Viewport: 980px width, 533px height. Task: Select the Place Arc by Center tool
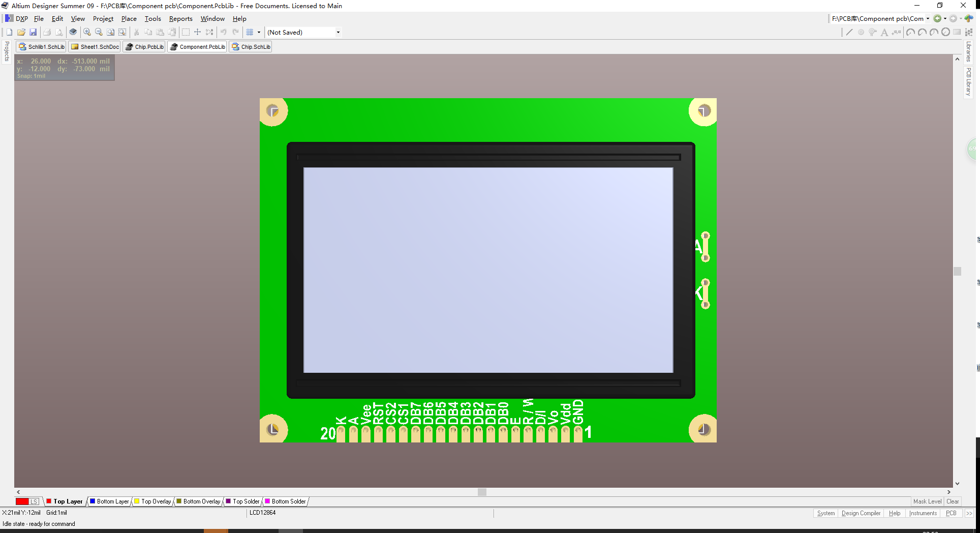pos(910,32)
